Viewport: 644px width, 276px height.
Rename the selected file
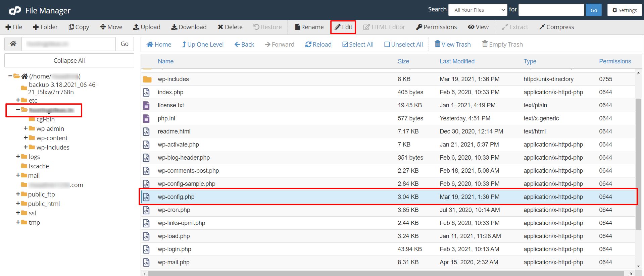pyautogui.click(x=309, y=27)
